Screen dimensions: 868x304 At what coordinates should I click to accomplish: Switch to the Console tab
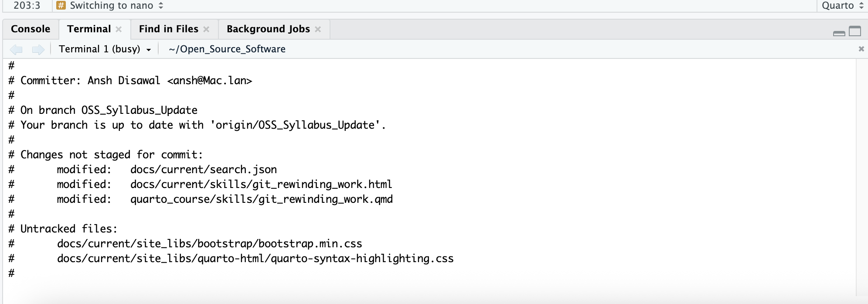click(x=31, y=29)
